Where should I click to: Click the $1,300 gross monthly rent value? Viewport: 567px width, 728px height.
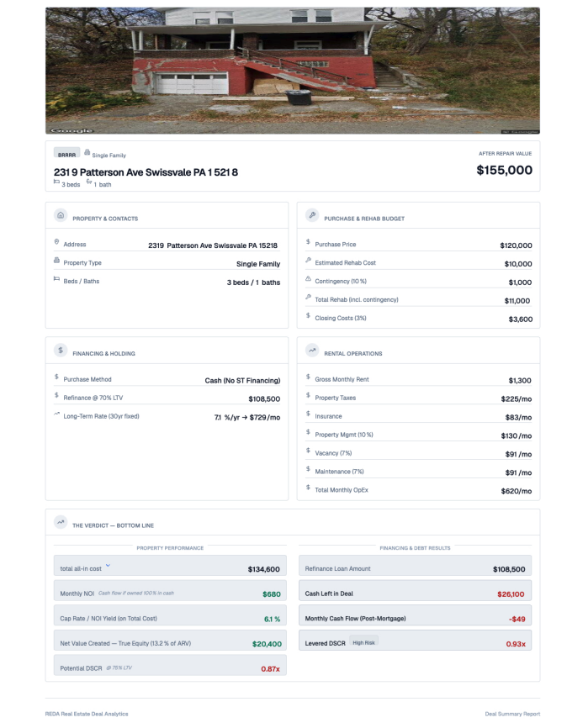click(520, 381)
